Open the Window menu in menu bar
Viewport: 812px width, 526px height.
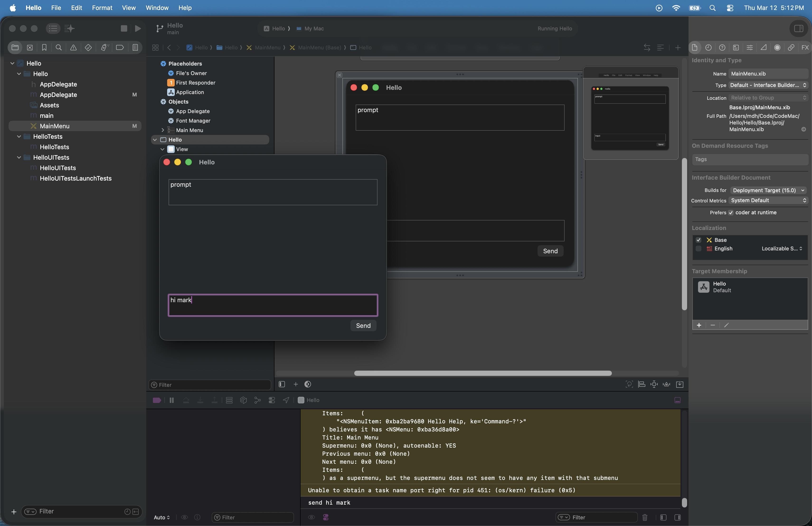click(157, 8)
